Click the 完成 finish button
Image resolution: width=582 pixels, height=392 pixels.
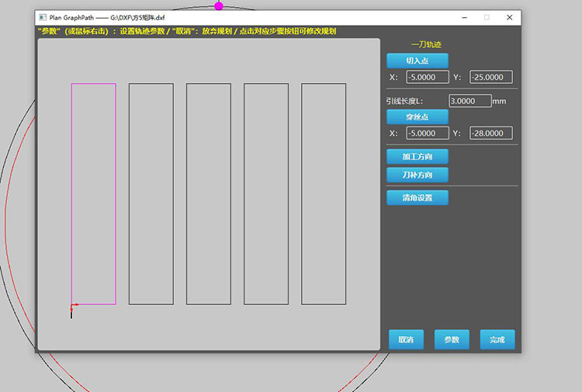(497, 339)
